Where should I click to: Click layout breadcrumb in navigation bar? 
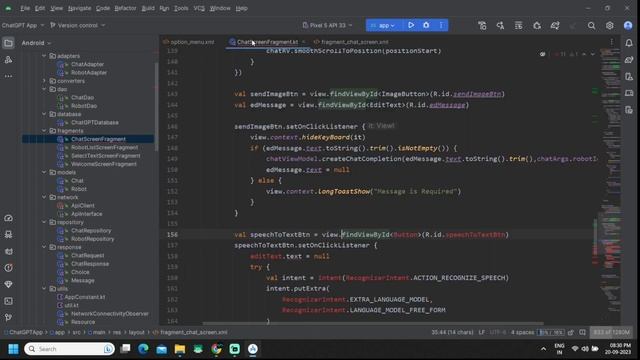(x=137, y=332)
